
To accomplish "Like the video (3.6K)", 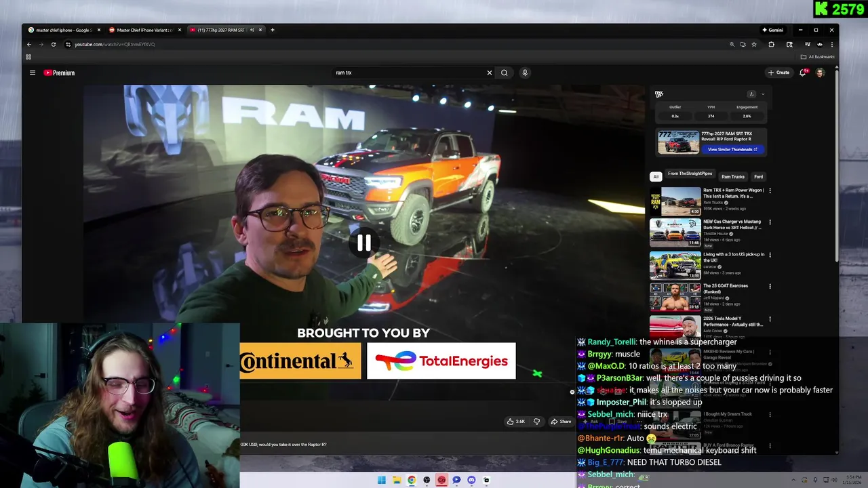I will [516, 422].
